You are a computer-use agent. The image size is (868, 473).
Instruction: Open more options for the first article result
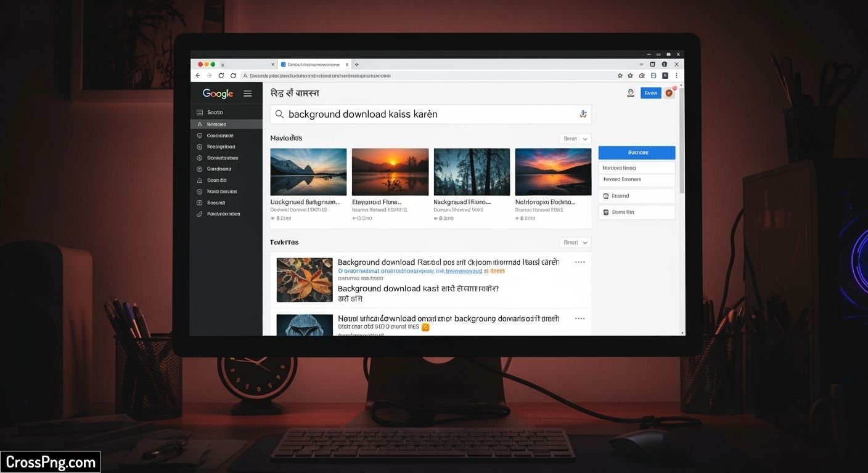click(x=579, y=262)
